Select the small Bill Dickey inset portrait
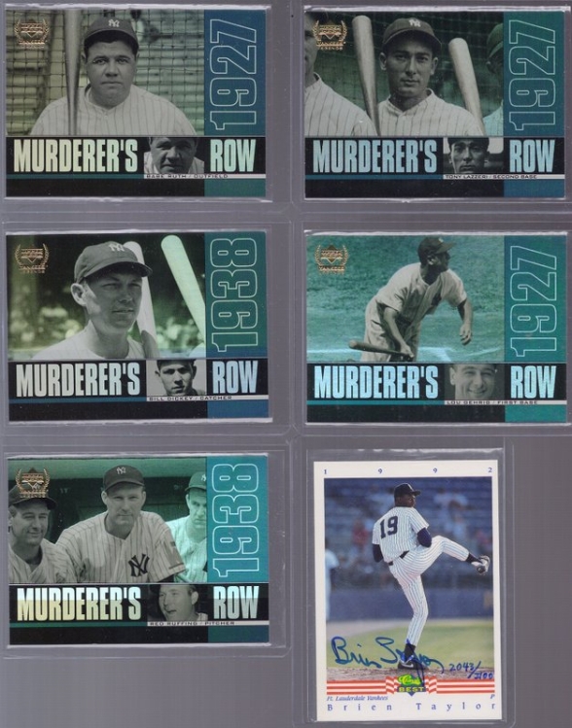Image resolution: width=572 pixels, height=728 pixels. coord(176,377)
